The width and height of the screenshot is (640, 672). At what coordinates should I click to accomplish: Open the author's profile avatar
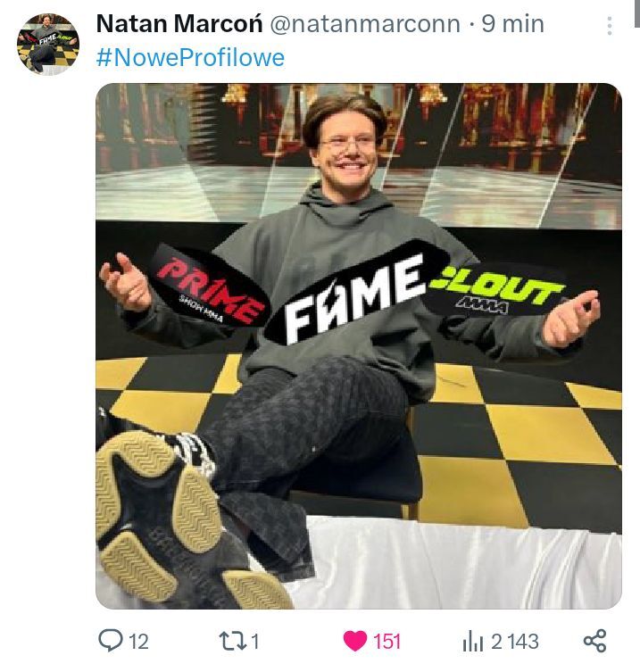48,44
